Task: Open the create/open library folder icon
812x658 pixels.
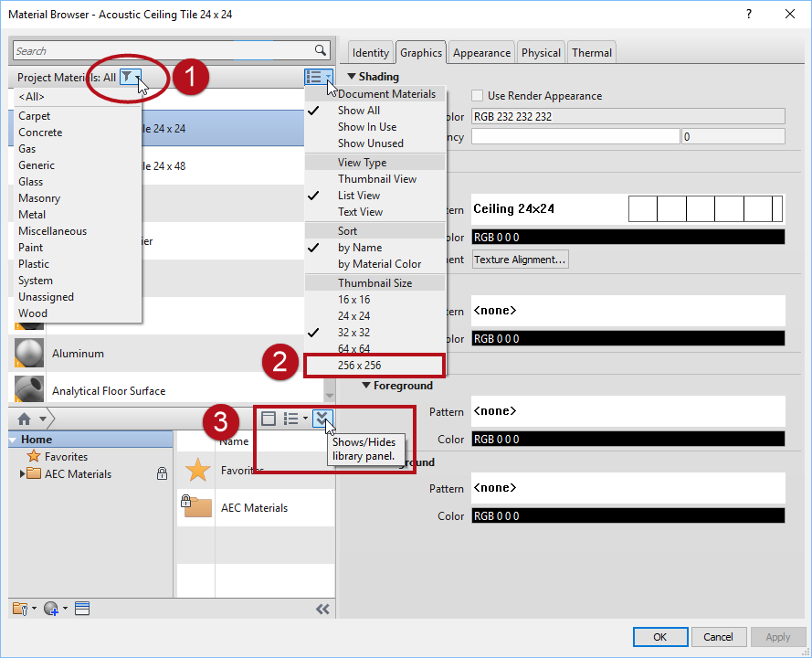Action: [21, 609]
